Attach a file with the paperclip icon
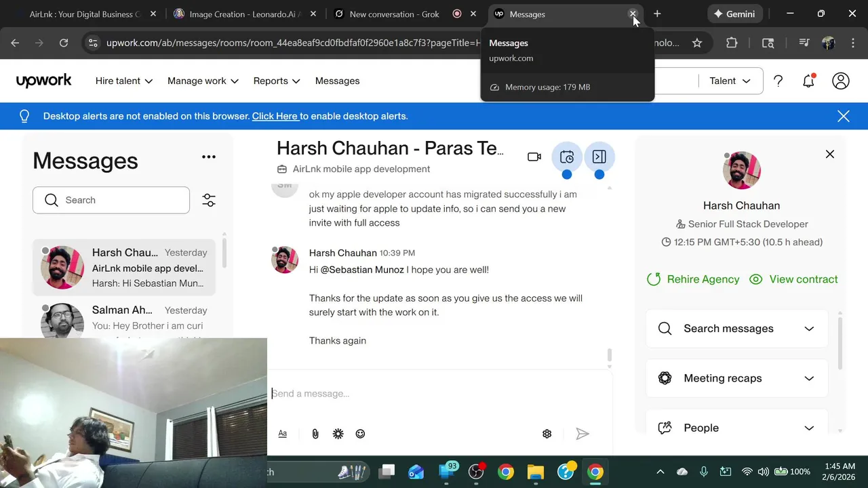The height and width of the screenshot is (488, 868). (x=315, y=434)
